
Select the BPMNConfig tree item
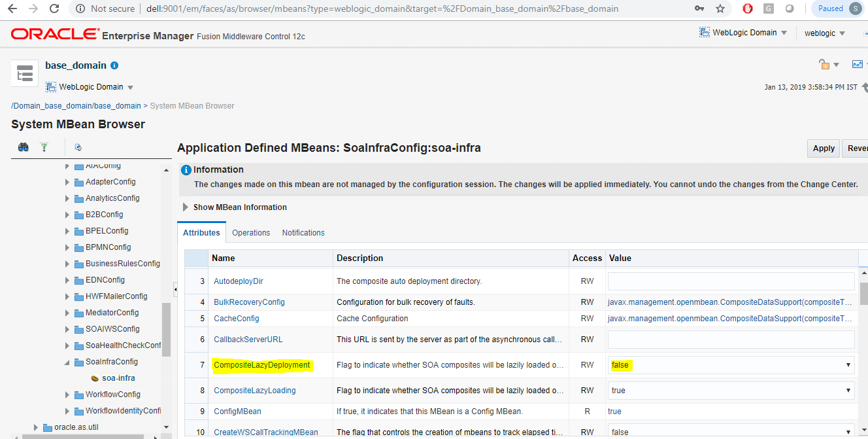(108, 247)
